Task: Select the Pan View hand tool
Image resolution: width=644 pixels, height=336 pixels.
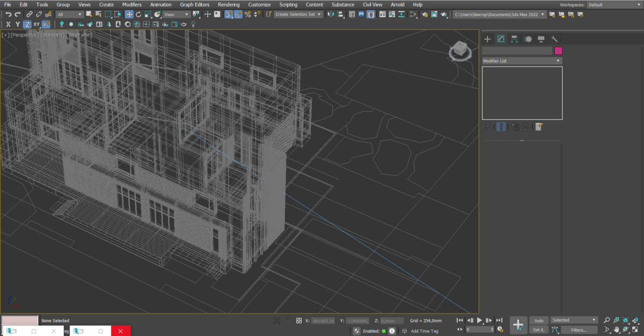Action: (617, 330)
